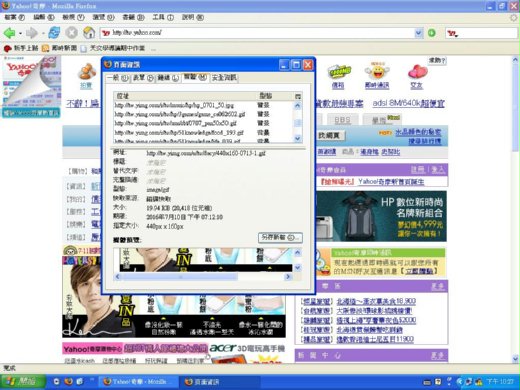This screenshot has width=520, height=390.
Task: Go back with the green Back arrow
Action: click(9, 33)
